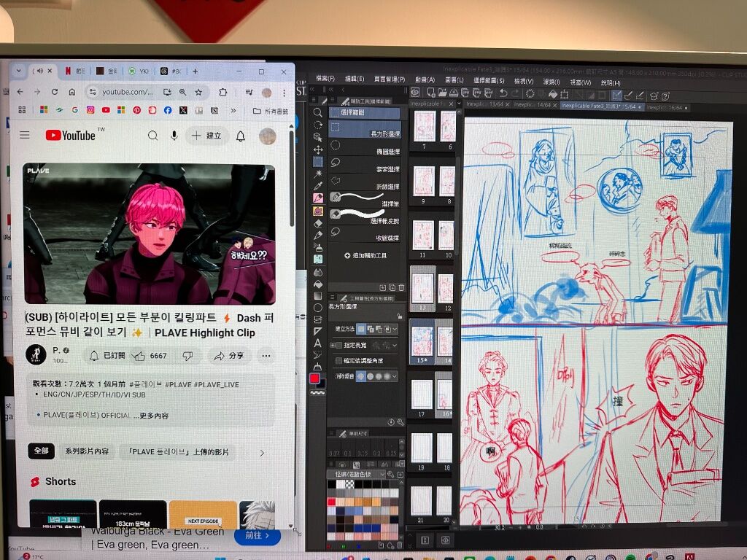Show more bookmarks with the double chevron
747x560 pixels.
click(x=233, y=111)
